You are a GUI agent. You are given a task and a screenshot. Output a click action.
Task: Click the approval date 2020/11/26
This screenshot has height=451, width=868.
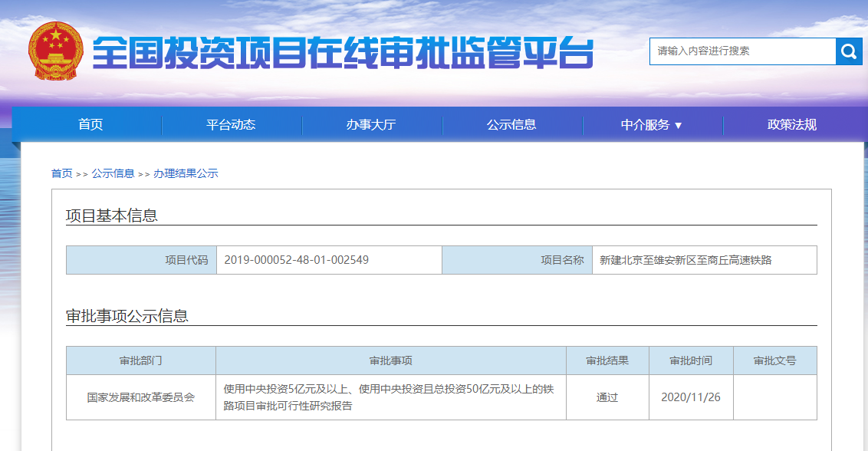tap(690, 397)
